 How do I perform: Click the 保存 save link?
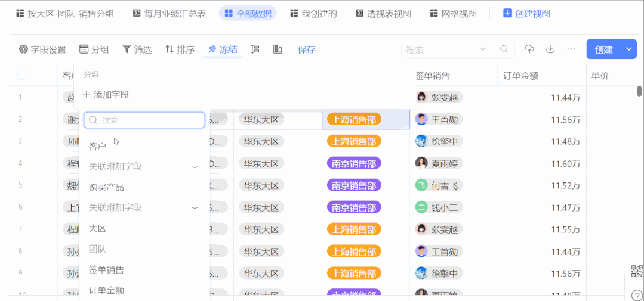pos(306,49)
